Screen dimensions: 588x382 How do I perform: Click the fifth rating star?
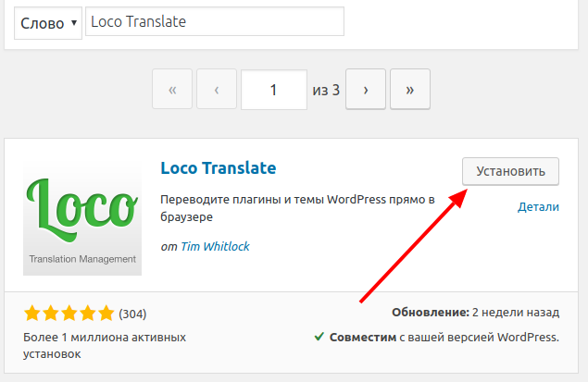[106, 313]
